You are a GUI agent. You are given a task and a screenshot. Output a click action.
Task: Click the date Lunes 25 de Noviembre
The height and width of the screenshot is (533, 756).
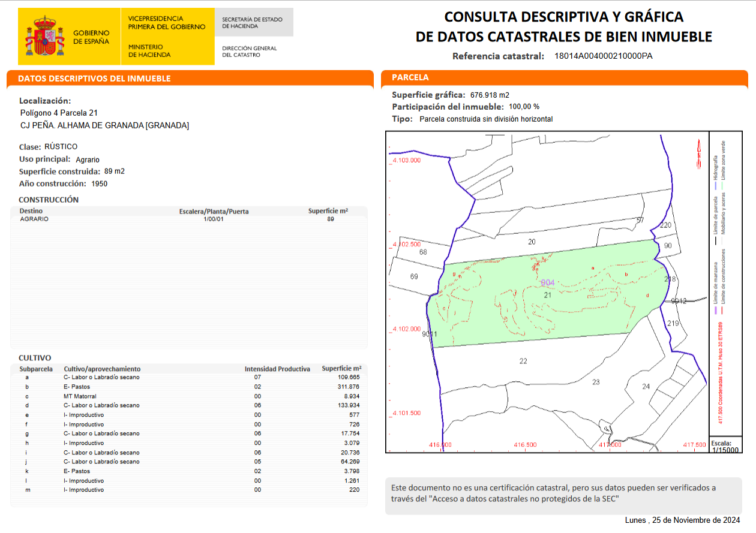(682, 520)
